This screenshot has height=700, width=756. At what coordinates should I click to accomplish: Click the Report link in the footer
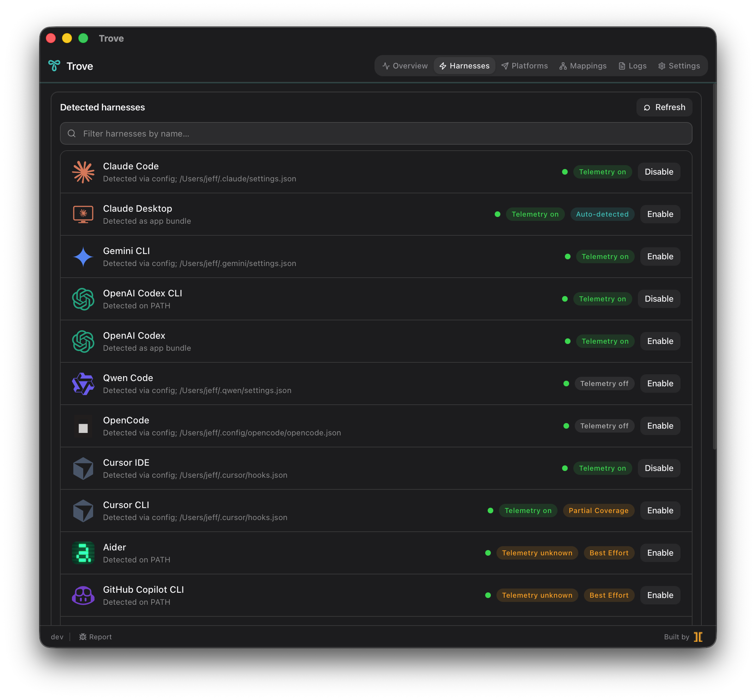(96, 637)
